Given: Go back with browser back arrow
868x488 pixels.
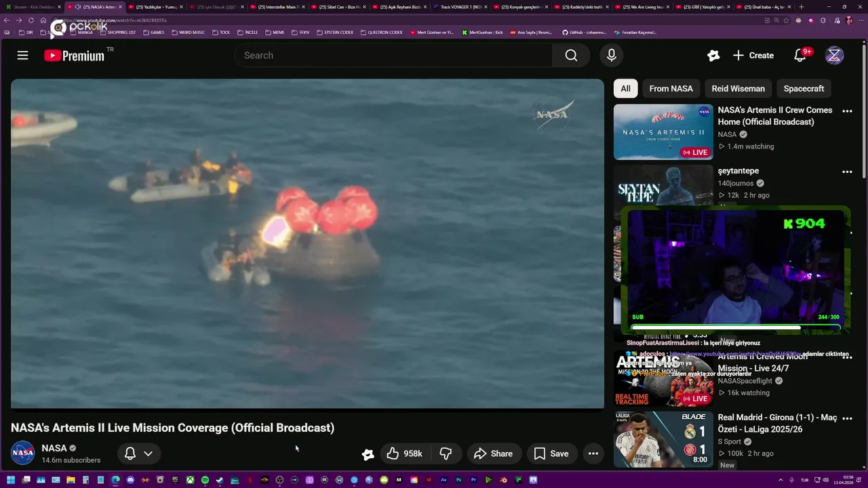Looking at the screenshot, I should [7, 20].
